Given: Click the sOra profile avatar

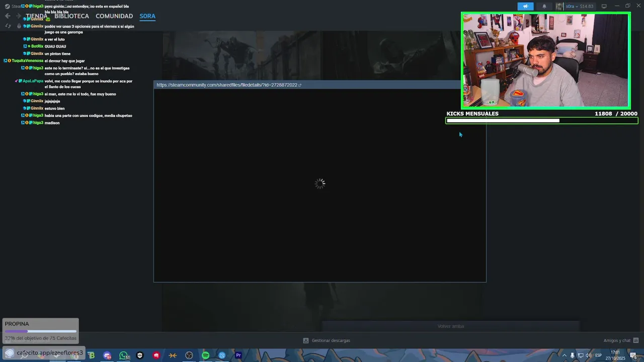Looking at the screenshot, I should [x=559, y=7].
